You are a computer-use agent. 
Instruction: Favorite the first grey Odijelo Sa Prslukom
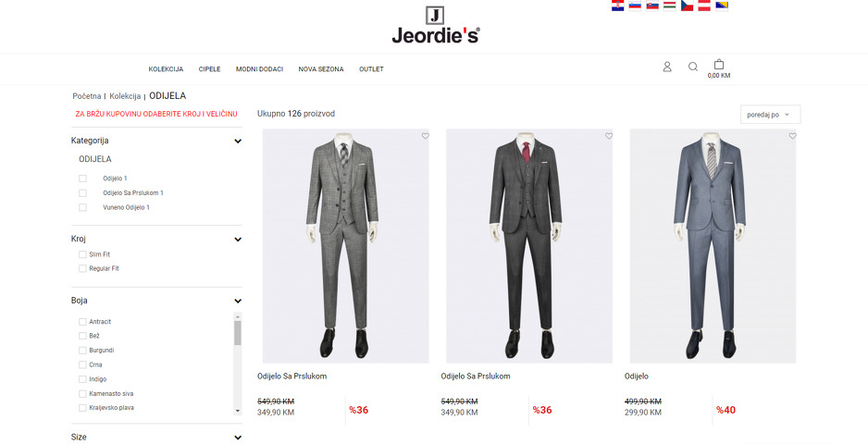425,136
